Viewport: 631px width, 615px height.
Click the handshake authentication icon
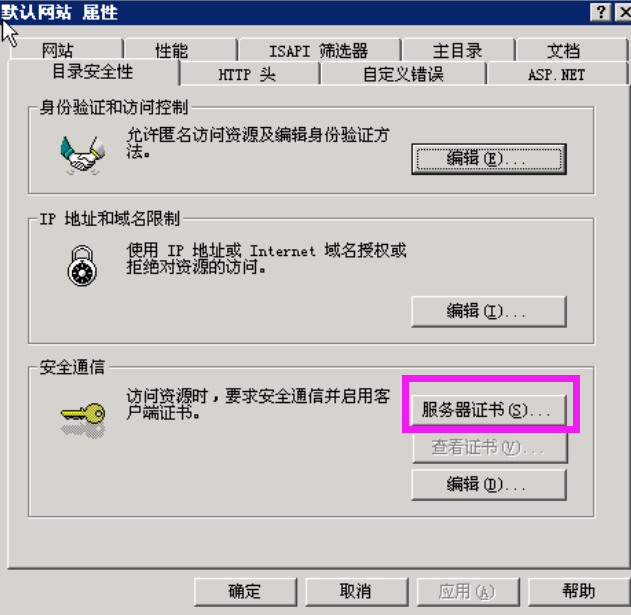[82, 155]
